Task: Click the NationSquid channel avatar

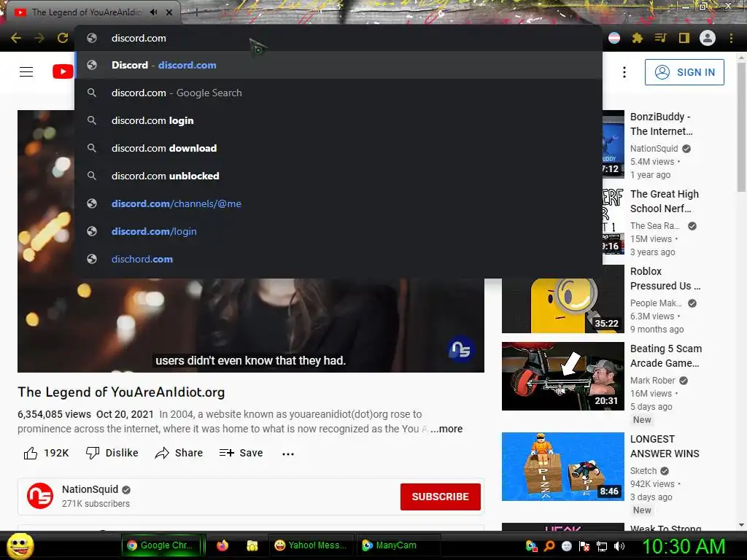Action: tap(39, 496)
